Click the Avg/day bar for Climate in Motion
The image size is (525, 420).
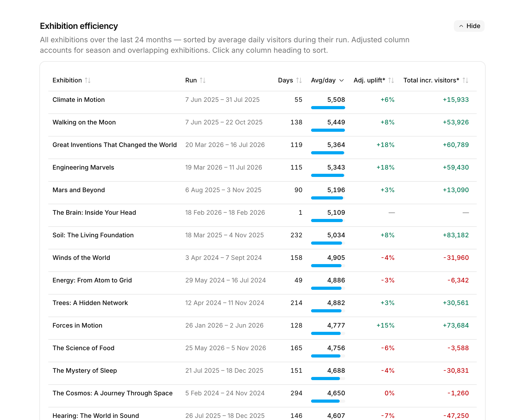tap(328, 108)
